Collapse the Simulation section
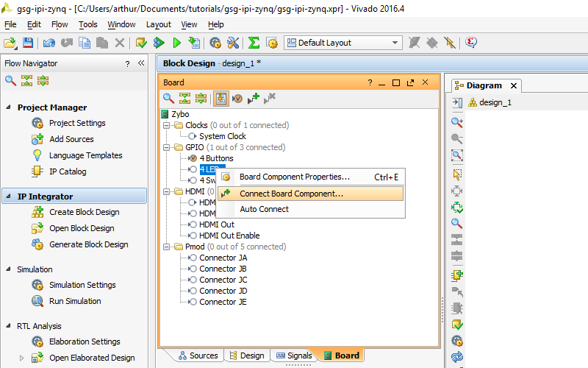The width and height of the screenshot is (588, 368). pyautogui.click(x=8, y=269)
